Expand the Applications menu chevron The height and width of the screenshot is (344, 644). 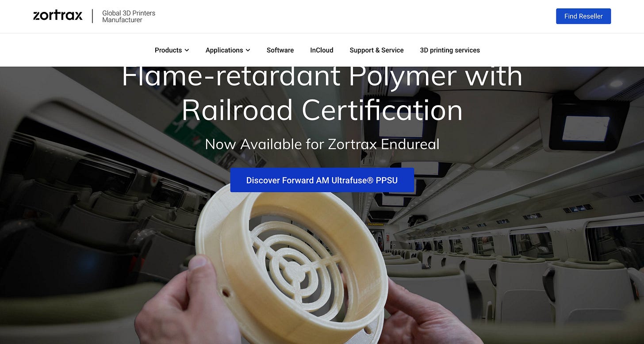pyautogui.click(x=248, y=50)
